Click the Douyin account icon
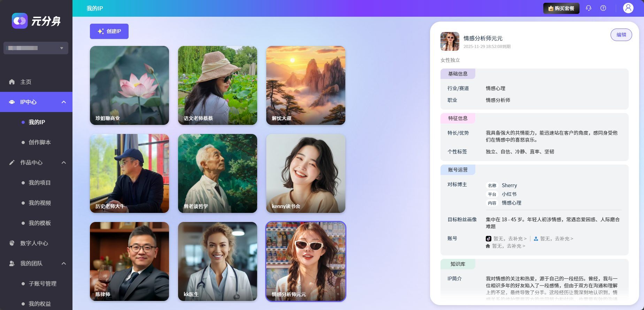This screenshot has height=310, width=644. click(x=489, y=239)
